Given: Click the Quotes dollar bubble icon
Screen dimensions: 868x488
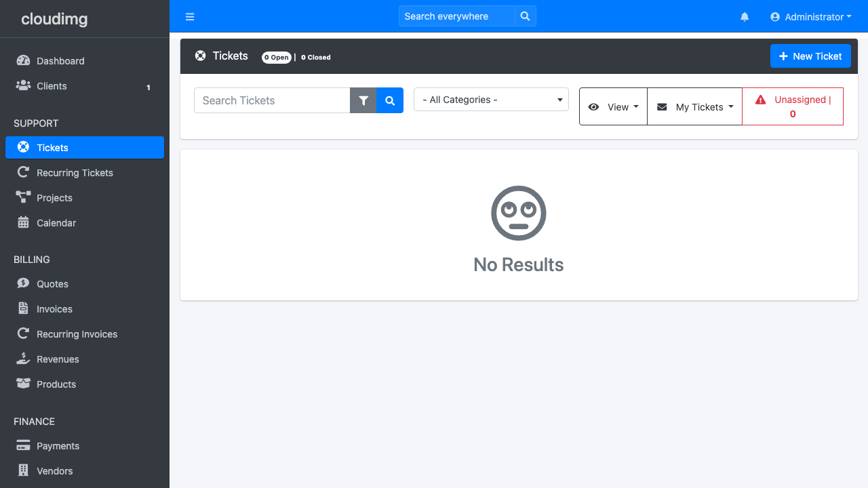Looking at the screenshot, I should coord(23,283).
